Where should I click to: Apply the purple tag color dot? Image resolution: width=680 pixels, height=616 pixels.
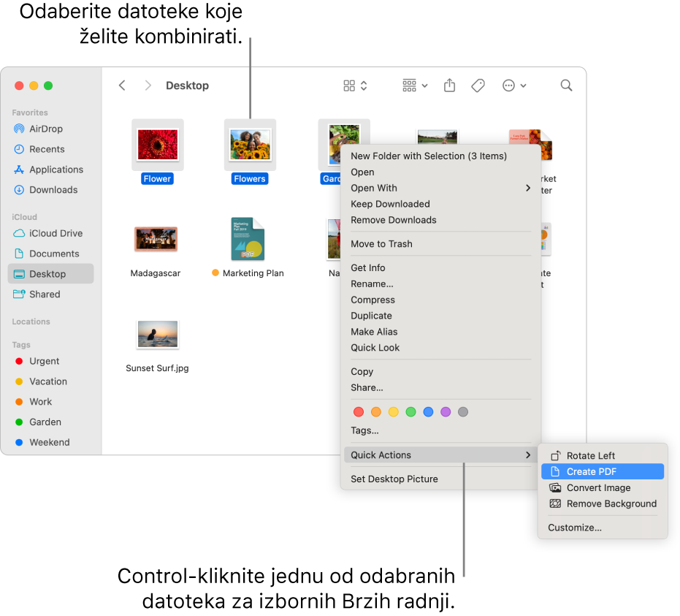446,412
